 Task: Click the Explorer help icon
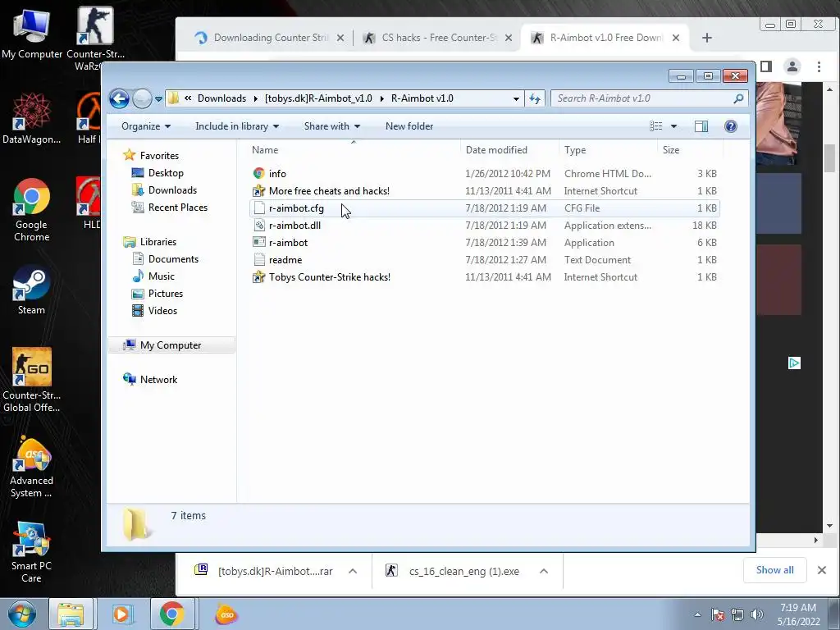pos(731,126)
